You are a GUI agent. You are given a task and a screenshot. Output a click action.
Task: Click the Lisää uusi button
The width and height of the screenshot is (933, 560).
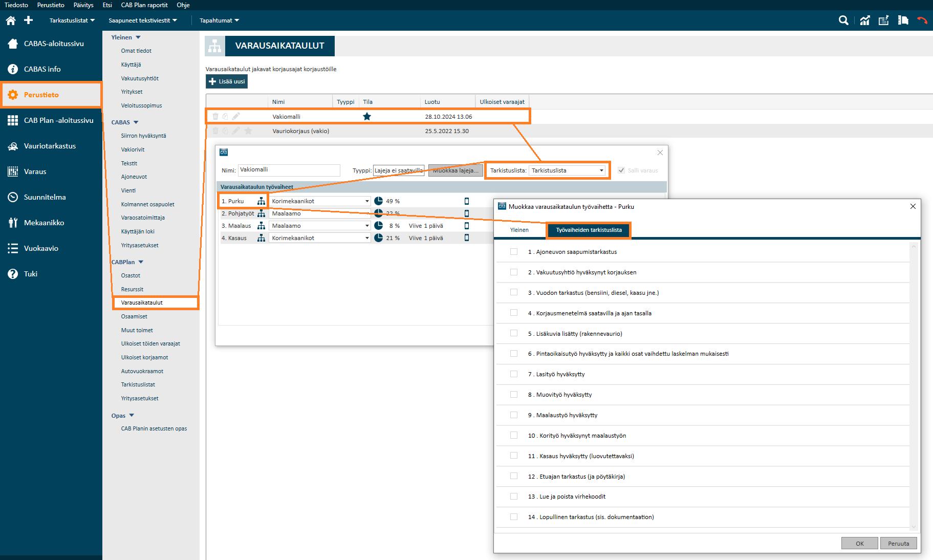point(227,81)
